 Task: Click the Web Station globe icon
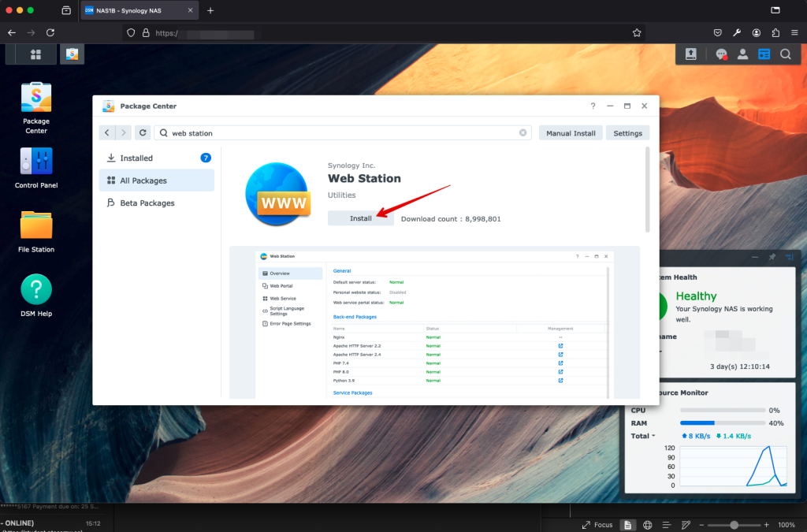(x=278, y=194)
